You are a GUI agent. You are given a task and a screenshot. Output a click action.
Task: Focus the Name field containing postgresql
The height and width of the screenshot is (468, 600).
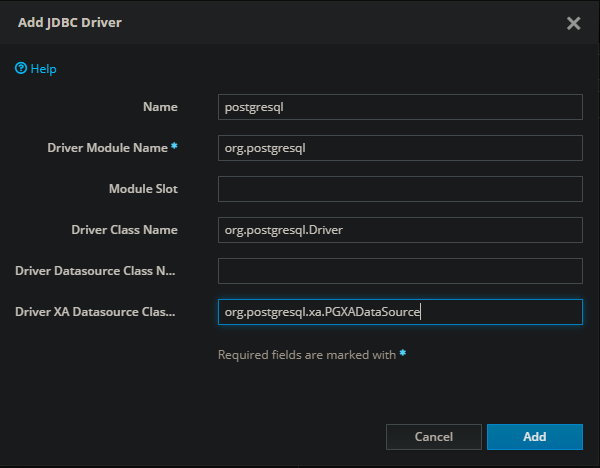click(400, 107)
